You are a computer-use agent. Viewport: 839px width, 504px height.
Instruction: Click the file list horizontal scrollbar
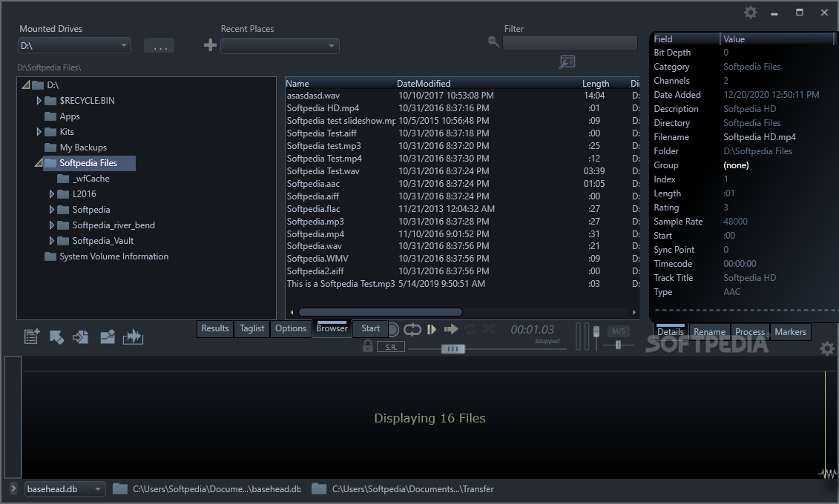pos(381,312)
